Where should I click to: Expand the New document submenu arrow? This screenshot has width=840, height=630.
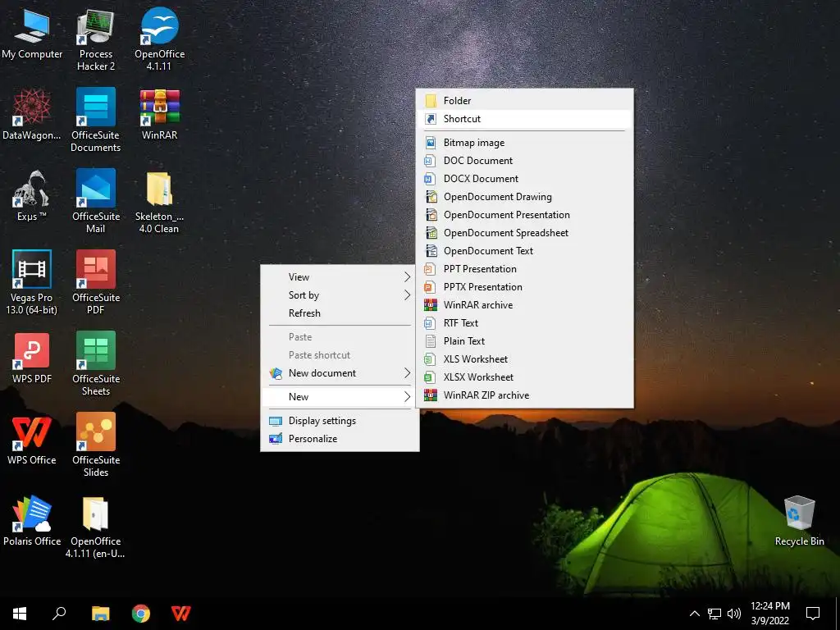(x=407, y=373)
